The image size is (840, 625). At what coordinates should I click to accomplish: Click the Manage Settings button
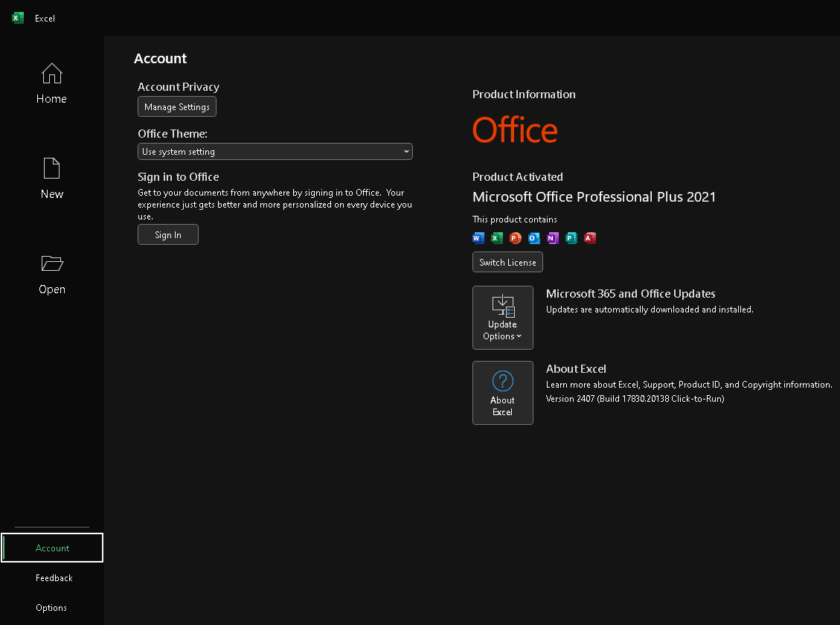coord(176,106)
